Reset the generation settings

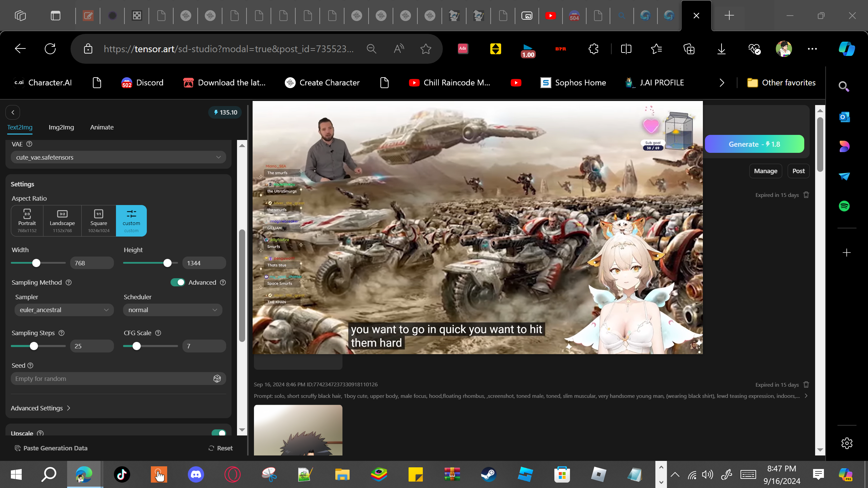[x=220, y=448]
